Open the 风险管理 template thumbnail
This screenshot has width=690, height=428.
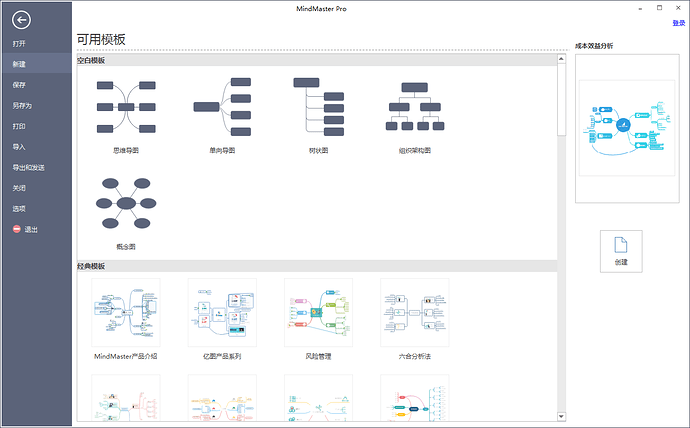coord(319,312)
